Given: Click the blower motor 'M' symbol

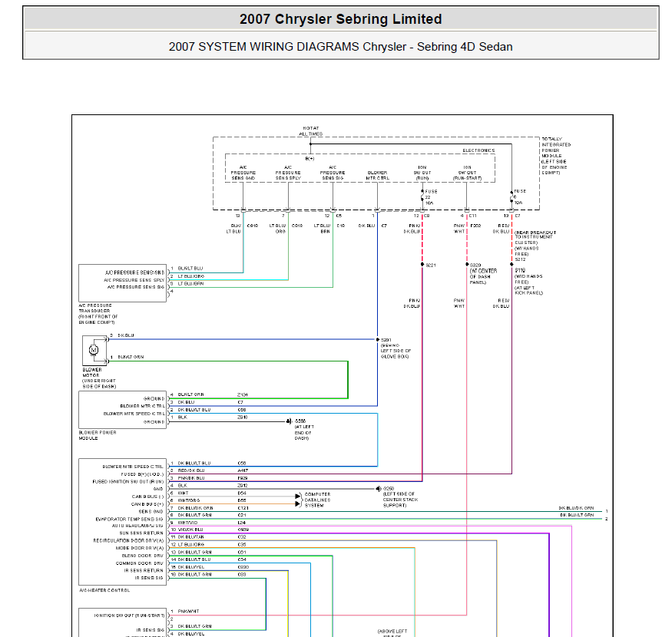Looking at the screenshot, I should (94, 350).
